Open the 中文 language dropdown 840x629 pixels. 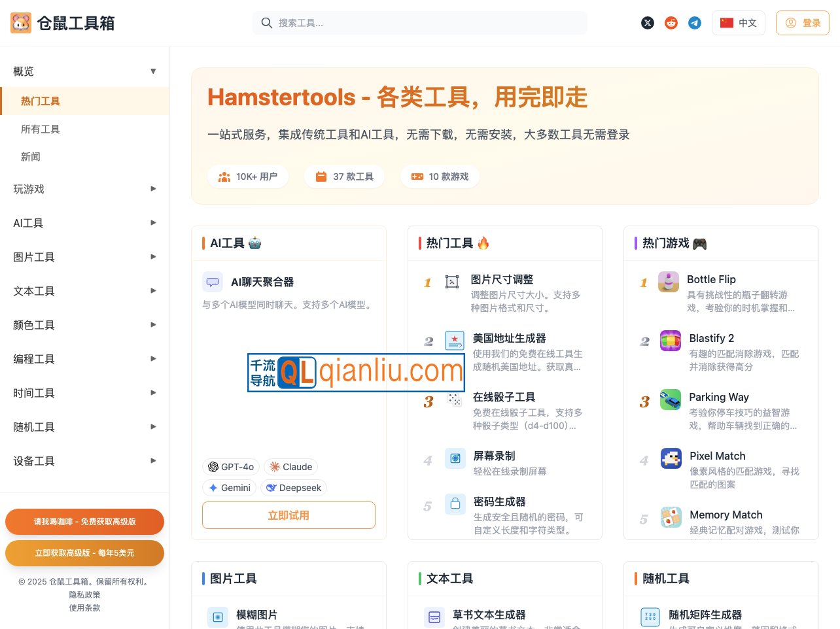pyautogui.click(x=739, y=22)
